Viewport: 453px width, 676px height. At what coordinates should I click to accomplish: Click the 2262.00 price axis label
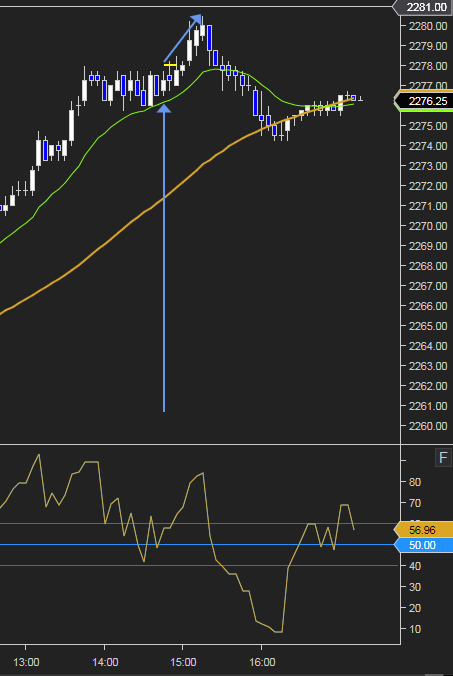pos(428,386)
